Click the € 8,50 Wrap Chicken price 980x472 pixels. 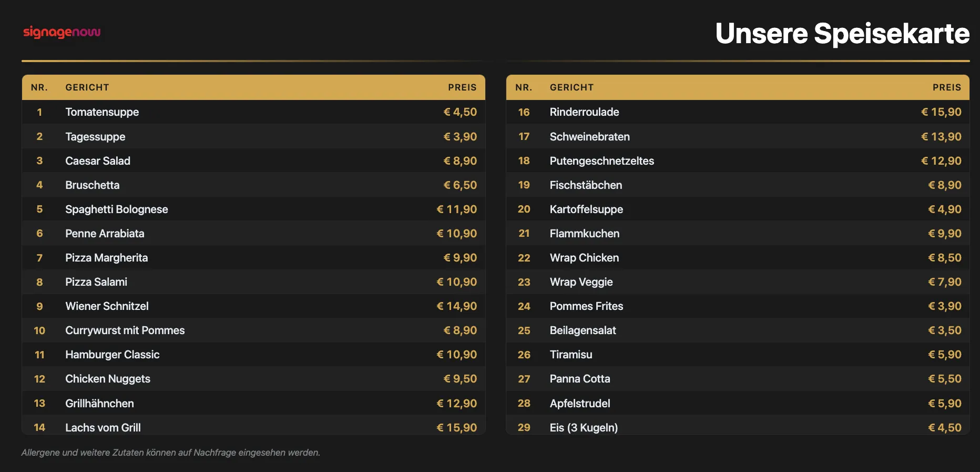tap(945, 258)
